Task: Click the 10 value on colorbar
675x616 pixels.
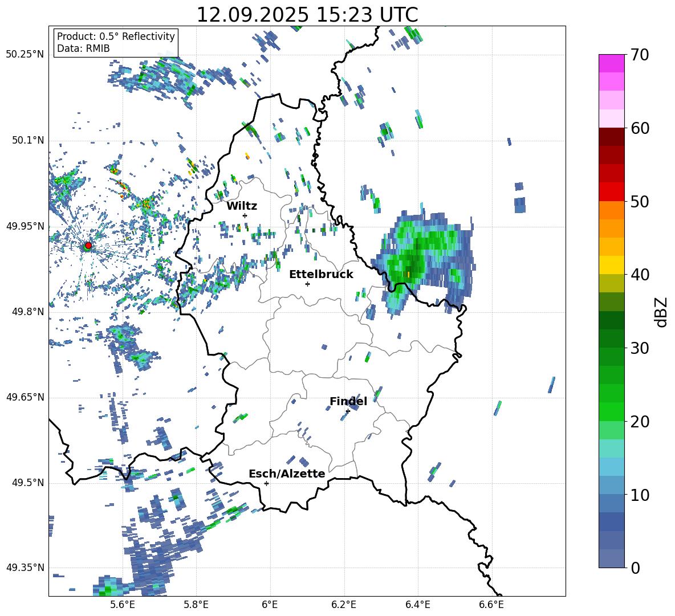Action: (x=639, y=495)
